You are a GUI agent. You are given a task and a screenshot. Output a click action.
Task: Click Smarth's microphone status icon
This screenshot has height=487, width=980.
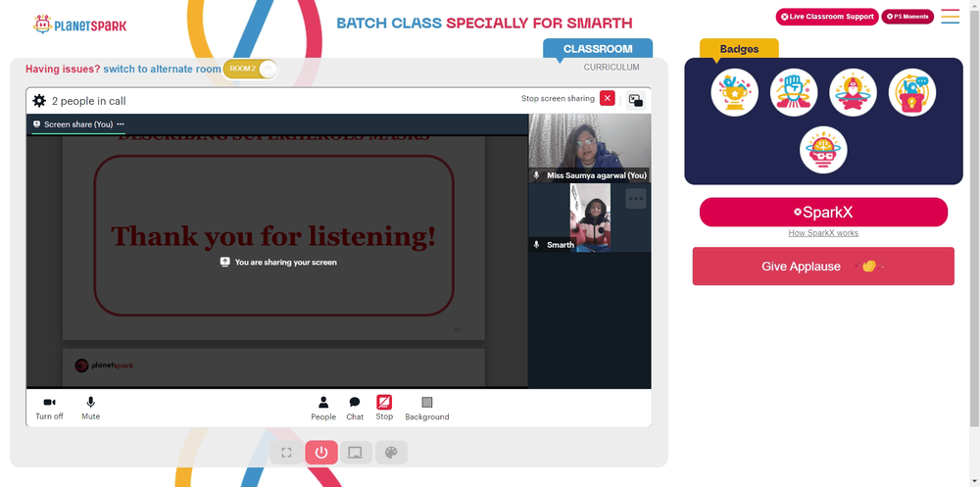pos(536,244)
